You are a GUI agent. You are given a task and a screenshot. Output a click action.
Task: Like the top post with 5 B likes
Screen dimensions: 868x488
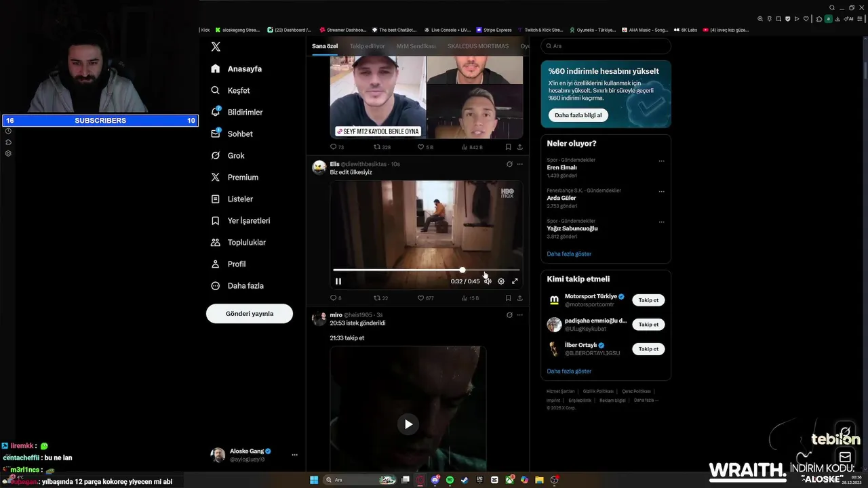425,146
